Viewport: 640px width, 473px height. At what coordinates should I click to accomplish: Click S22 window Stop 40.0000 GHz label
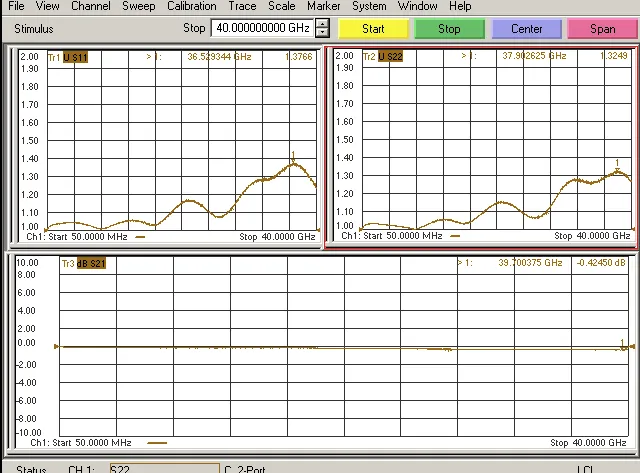(592, 236)
